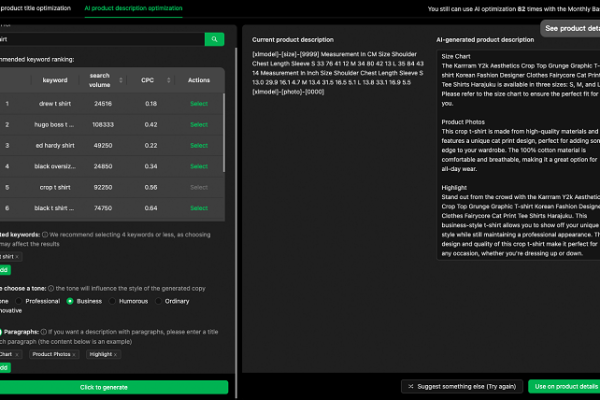Remove the 'Chart' paragraph tag
The width and height of the screenshot is (600, 400).
click(x=16, y=354)
